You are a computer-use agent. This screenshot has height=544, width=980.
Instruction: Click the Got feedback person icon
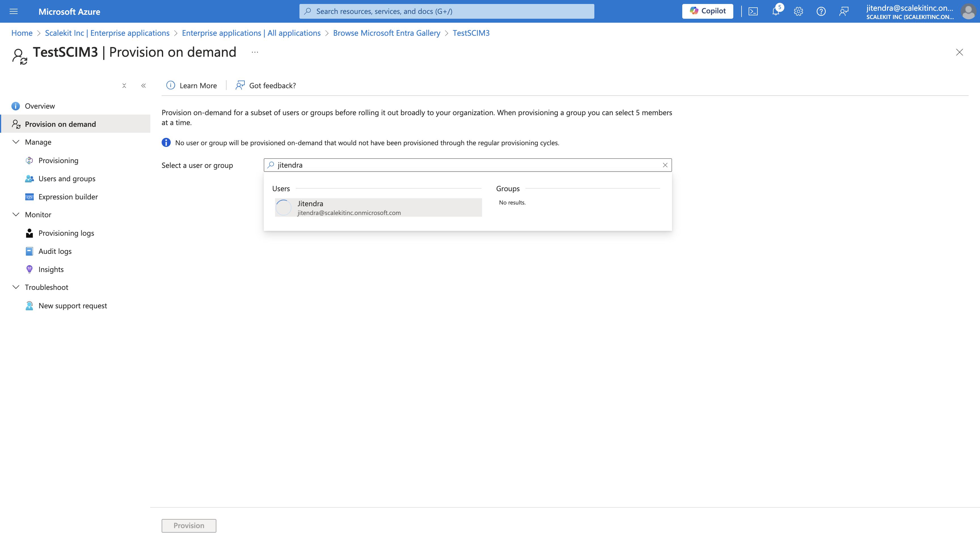click(240, 85)
